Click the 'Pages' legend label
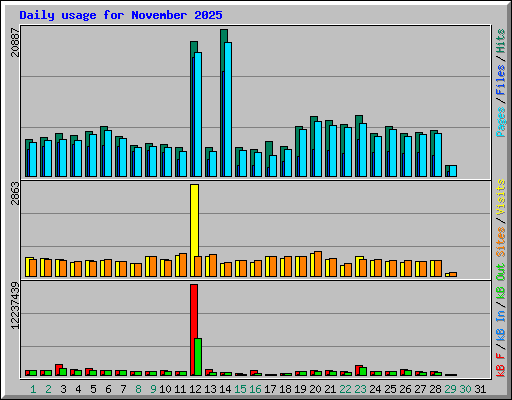The image size is (512, 400). 501,122
